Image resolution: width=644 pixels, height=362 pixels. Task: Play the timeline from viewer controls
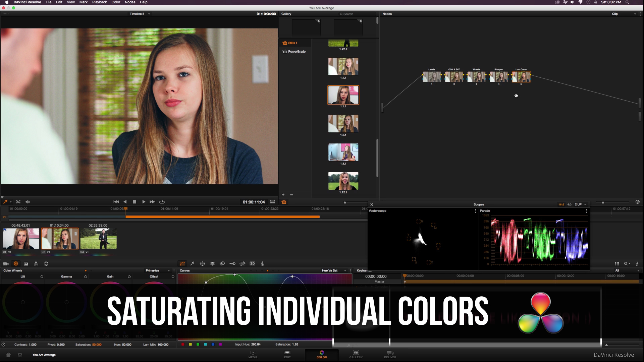[144, 202]
